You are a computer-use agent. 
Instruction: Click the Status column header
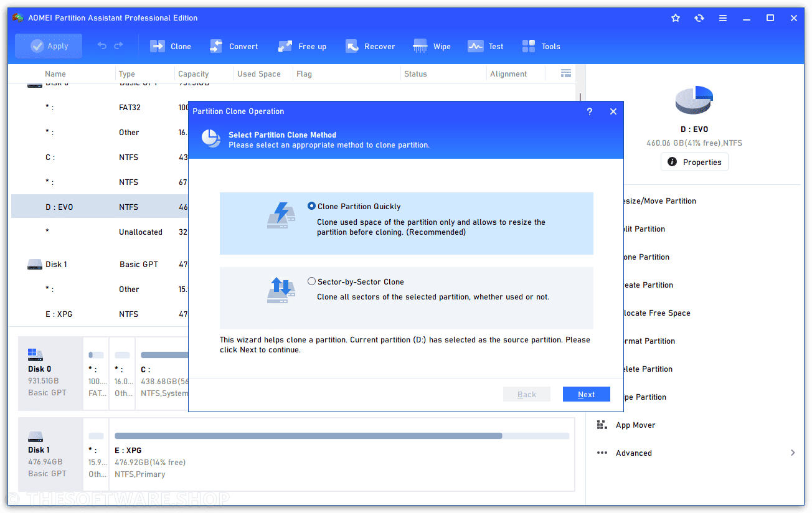coord(415,73)
